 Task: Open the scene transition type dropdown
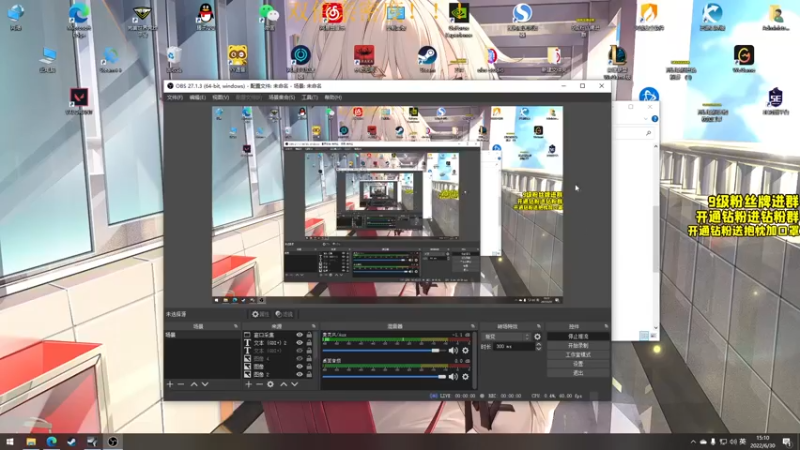coord(506,337)
